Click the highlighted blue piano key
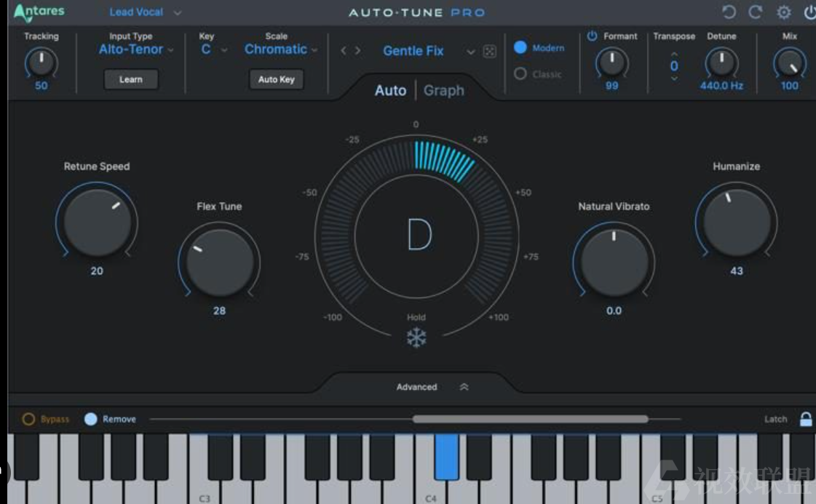The image size is (816, 504). pyautogui.click(x=446, y=457)
